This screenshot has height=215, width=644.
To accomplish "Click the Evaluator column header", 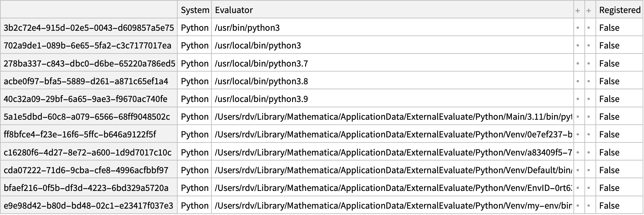I will point(234,10).
